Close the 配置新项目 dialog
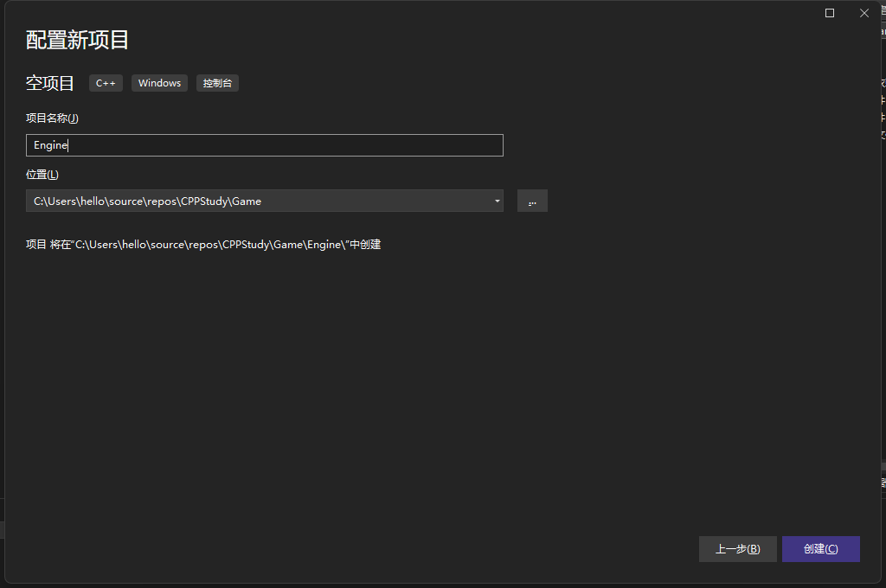 click(864, 13)
